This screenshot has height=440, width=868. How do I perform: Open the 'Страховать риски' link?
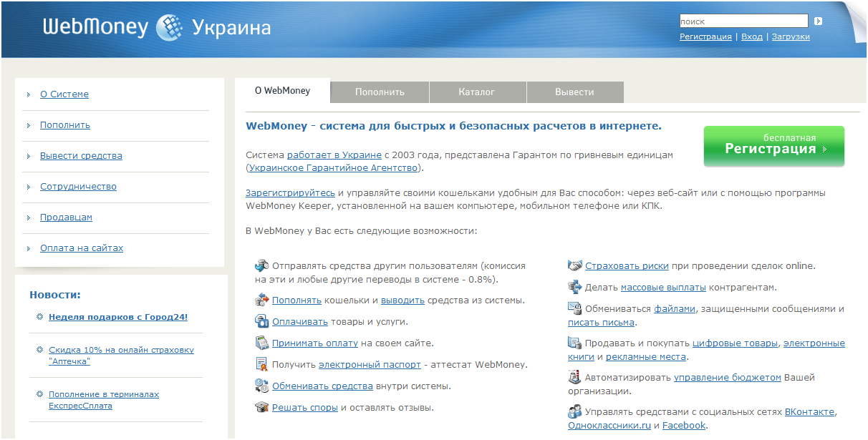tap(627, 266)
